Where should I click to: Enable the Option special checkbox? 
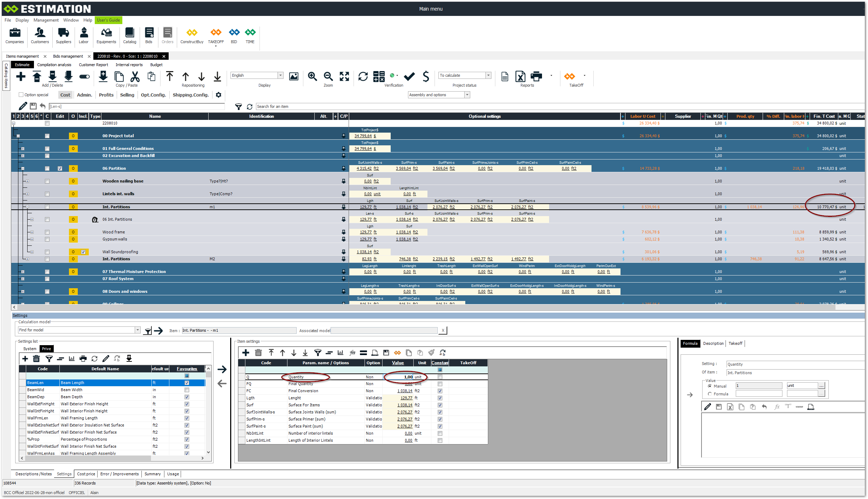[x=21, y=95]
